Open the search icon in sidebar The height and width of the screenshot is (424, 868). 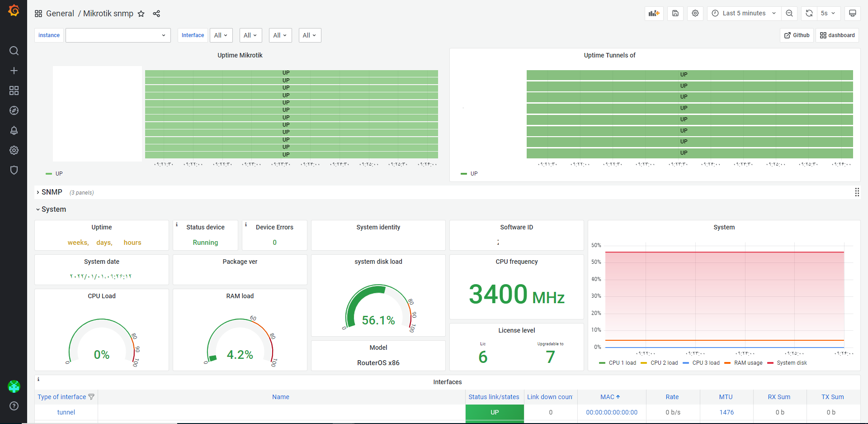pos(14,51)
